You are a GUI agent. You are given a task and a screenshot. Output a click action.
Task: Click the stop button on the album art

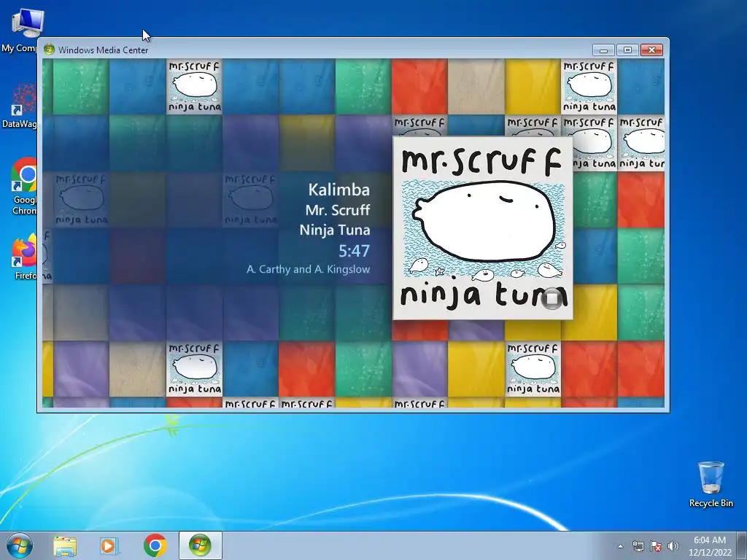pyautogui.click(x=552, y=298)
